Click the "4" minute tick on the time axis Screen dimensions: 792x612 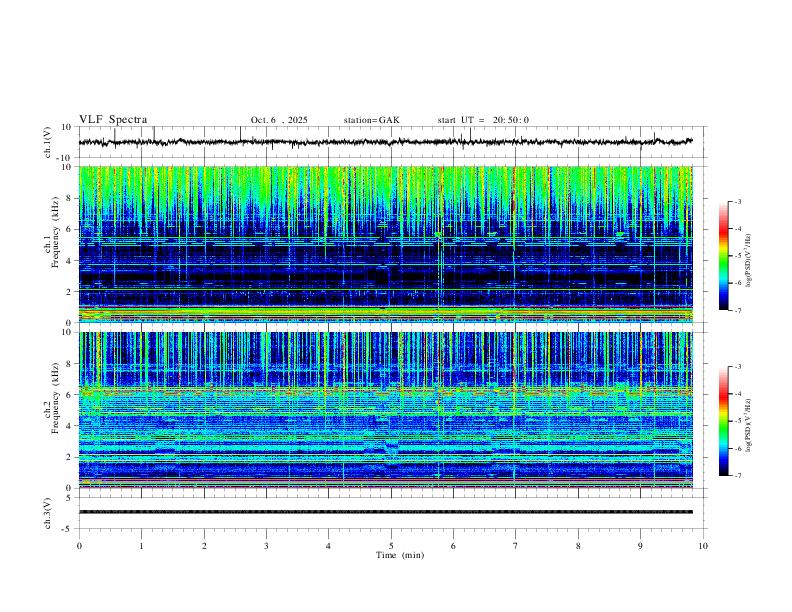click(x=328, y=546)
